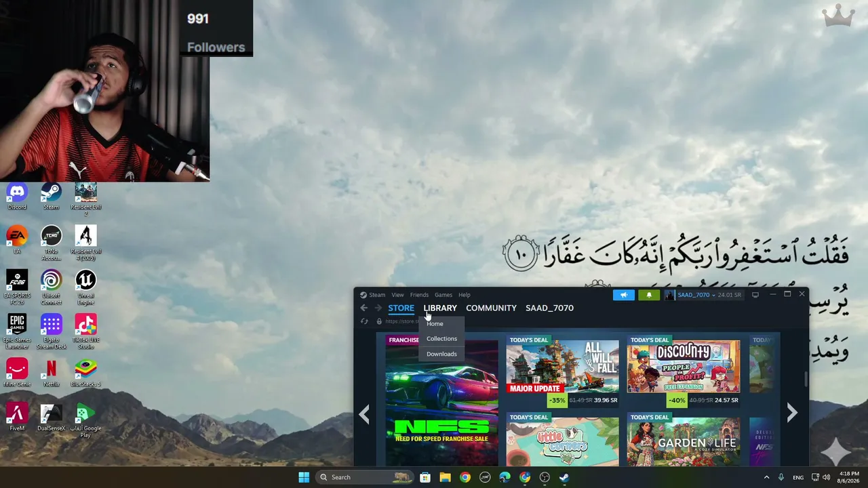The height and width of the screenshot is (488, 868).
Task: Launch BlueStacks 5 from the desktop
Action: tap(85, 372)
